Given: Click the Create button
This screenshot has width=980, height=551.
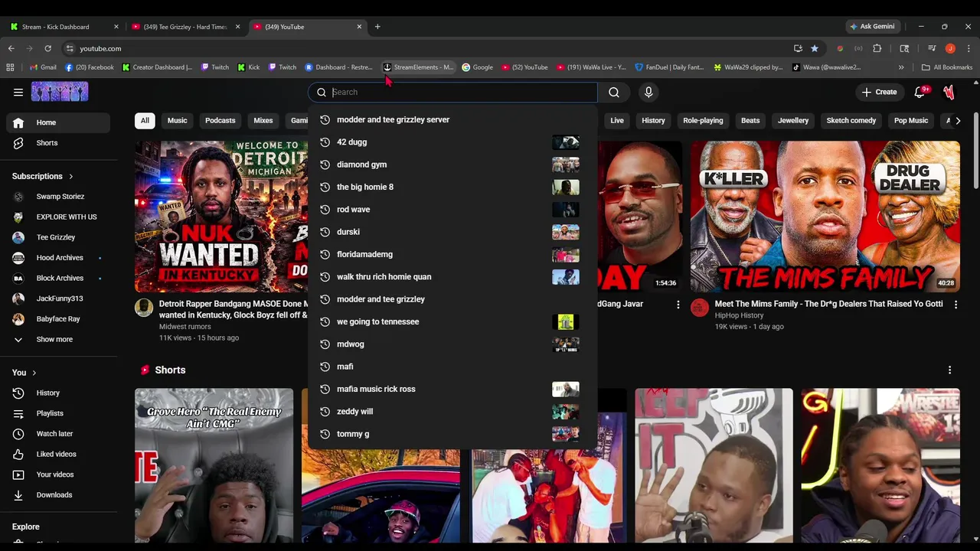Looking at the screenshot, I should pos(879,93).
